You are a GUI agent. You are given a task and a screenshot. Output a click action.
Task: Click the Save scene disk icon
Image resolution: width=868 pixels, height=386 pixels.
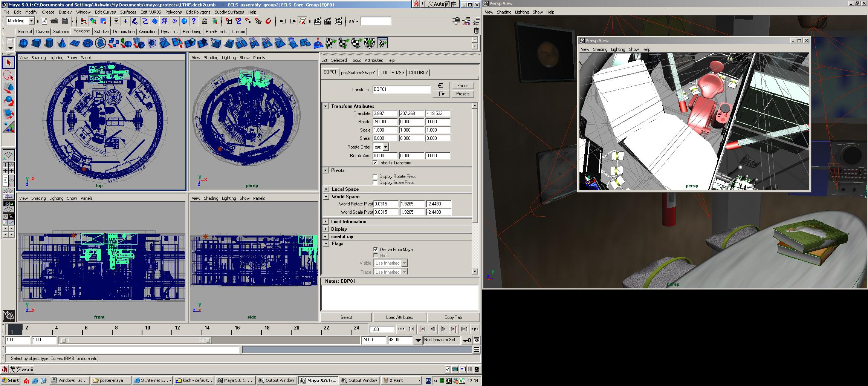coord(65,21)
